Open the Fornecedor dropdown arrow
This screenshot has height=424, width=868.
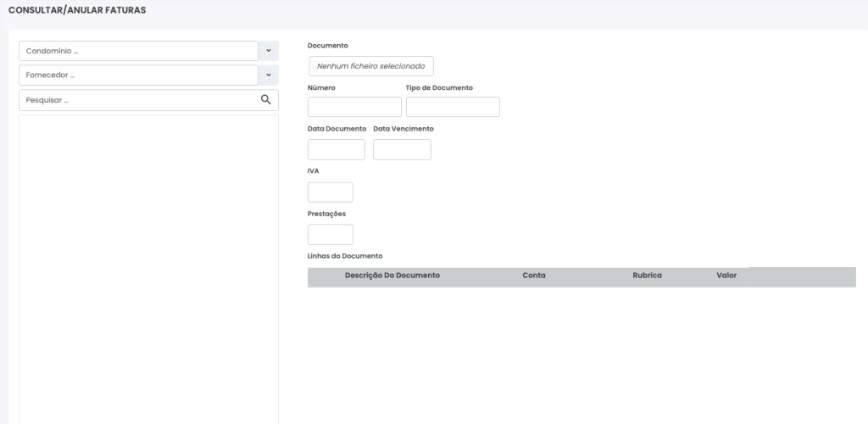pyautogui.click(x=269, y=75)
